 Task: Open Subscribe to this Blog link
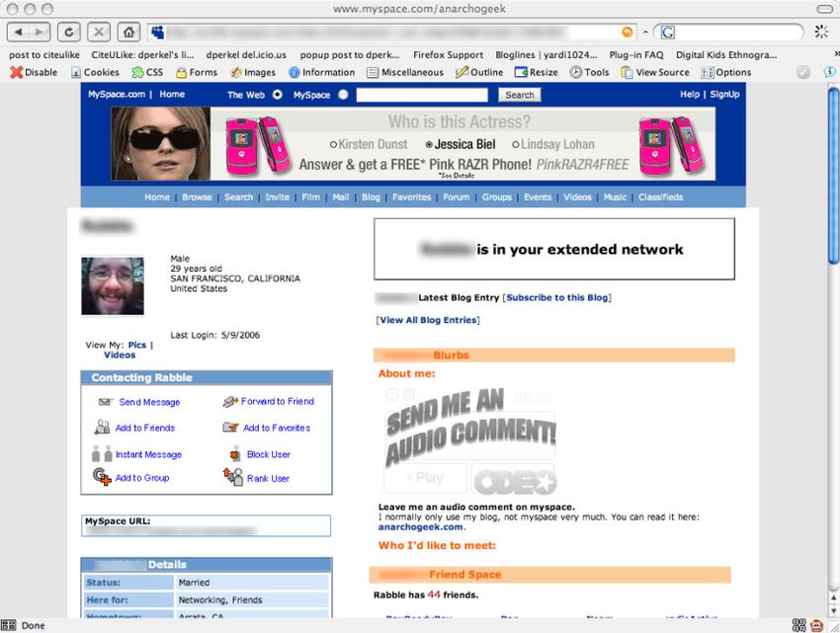(x=557, y=298)
